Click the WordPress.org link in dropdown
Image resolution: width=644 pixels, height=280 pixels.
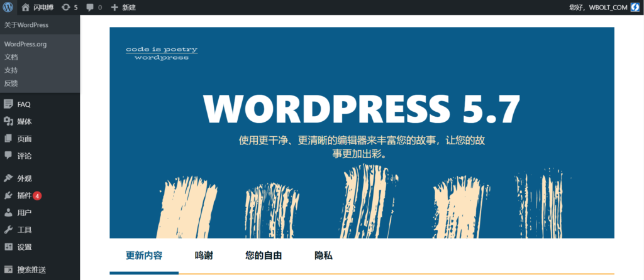point(25,44)
